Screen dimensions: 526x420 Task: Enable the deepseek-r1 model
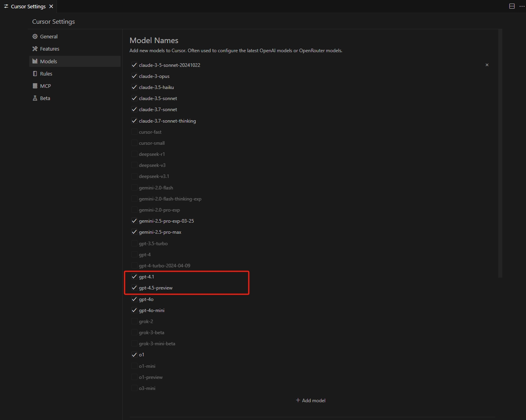point(134,154)
